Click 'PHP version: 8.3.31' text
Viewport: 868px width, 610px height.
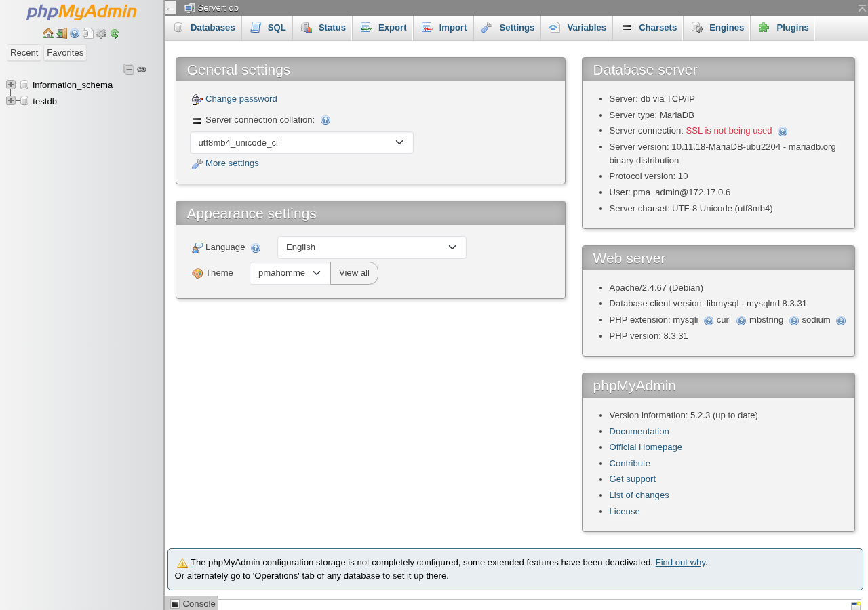648,336
